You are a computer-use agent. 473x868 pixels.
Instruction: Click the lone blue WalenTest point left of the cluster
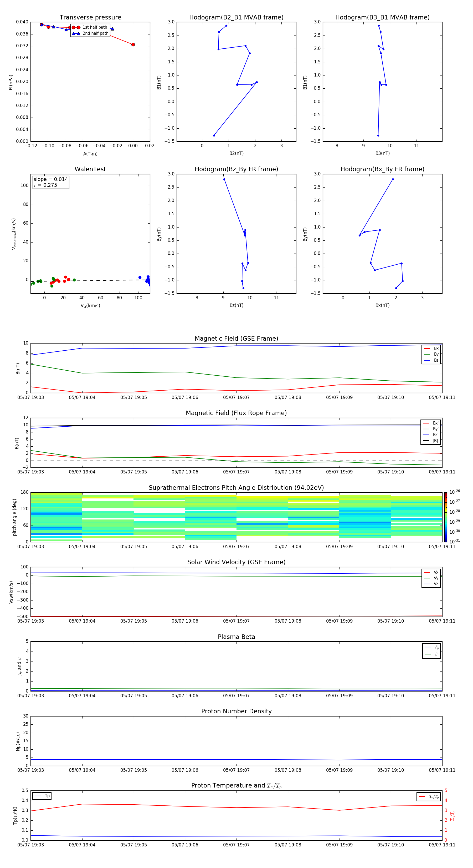(x=140, y=277)
